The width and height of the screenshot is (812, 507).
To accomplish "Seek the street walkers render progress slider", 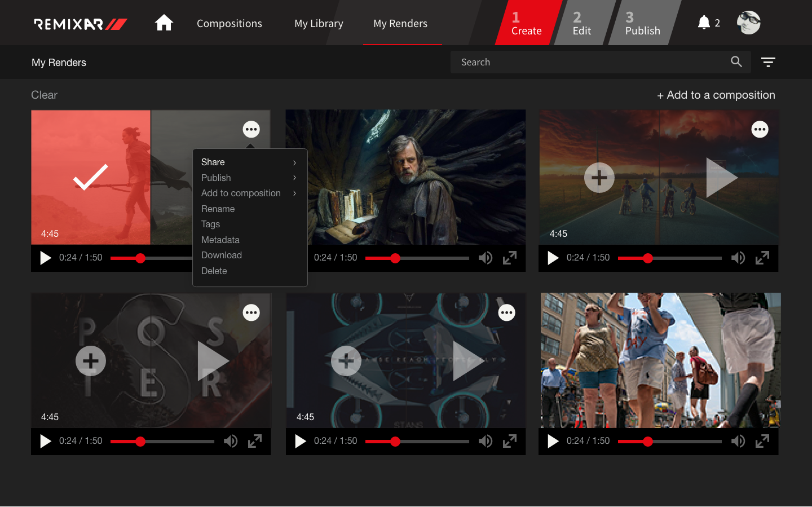I will 670,442.
